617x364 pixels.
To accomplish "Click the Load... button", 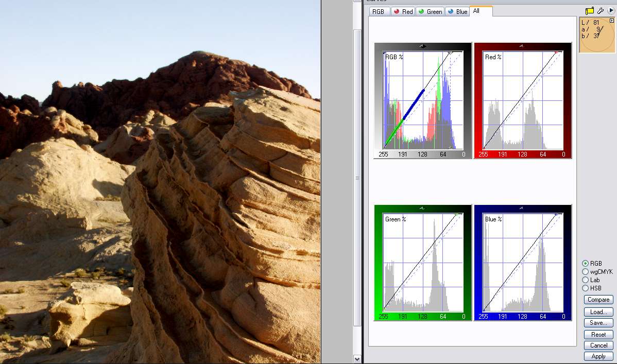I will click(598, 311).
